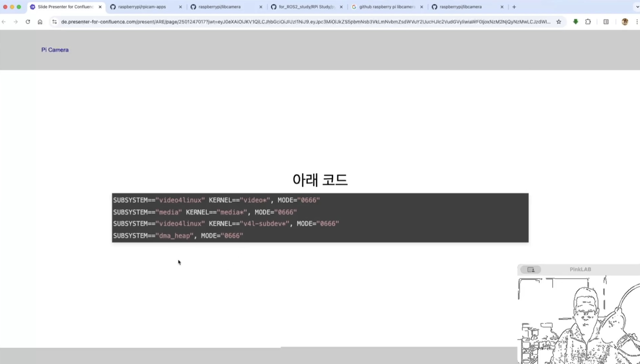Click the green download extension icon
The height and width of the screenshot is (364, 640).
(576, 22)
